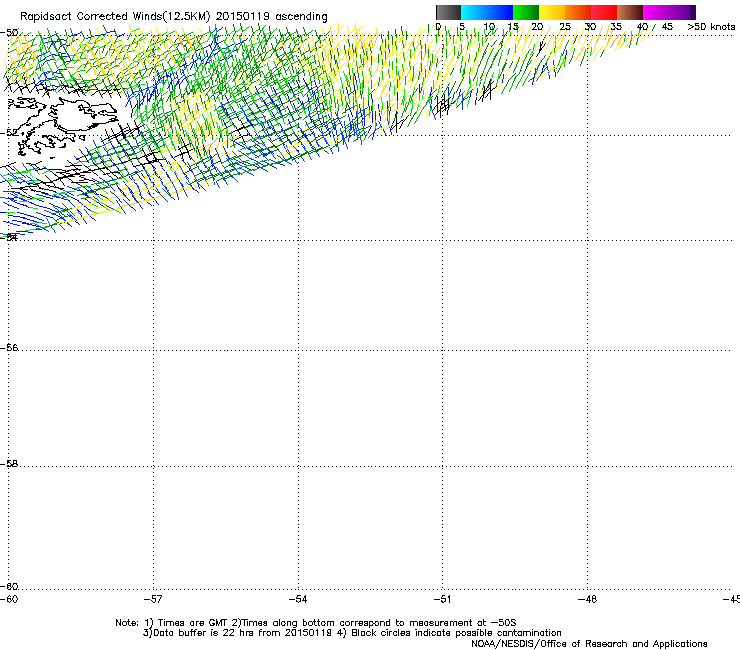Select the 'Data buffer is 22 hrs' note line
Viewport: 740px width, 650px height.
(238, 633)
